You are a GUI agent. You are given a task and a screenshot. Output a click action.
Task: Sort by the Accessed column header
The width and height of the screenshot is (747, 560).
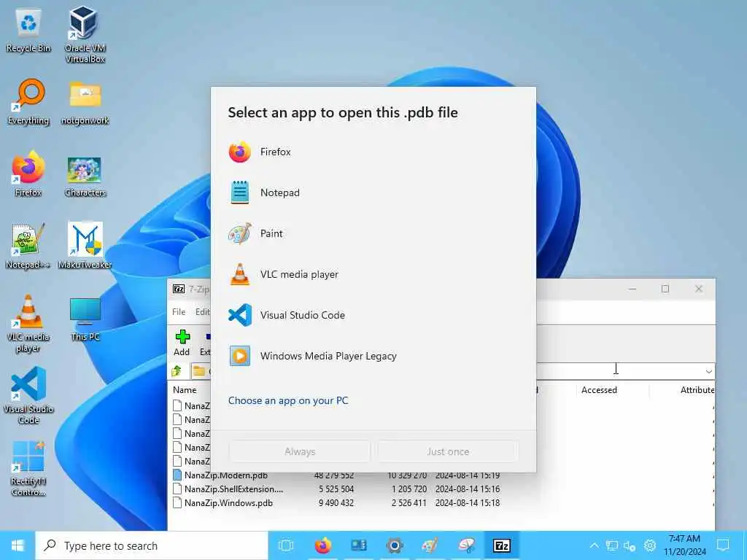599,390
